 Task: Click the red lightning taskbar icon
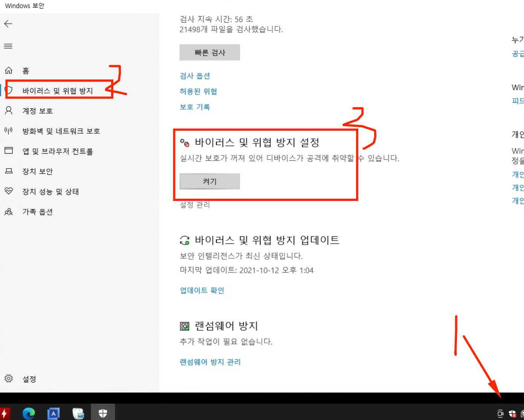click(x=5, y=414)
